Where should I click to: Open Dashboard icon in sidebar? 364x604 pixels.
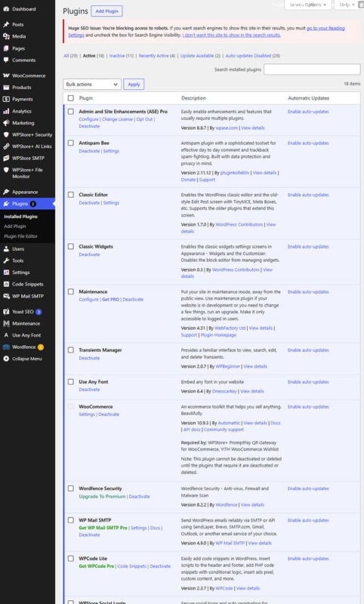[x=6, y=9]
